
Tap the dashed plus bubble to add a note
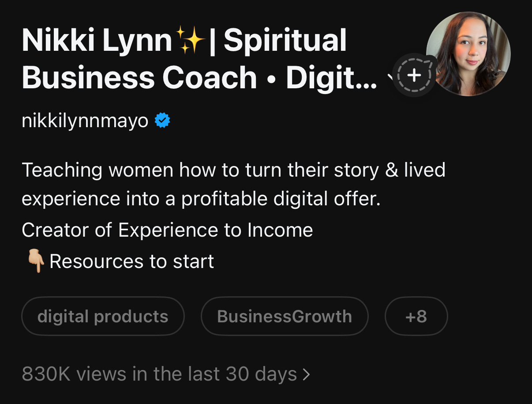(414, 76)
